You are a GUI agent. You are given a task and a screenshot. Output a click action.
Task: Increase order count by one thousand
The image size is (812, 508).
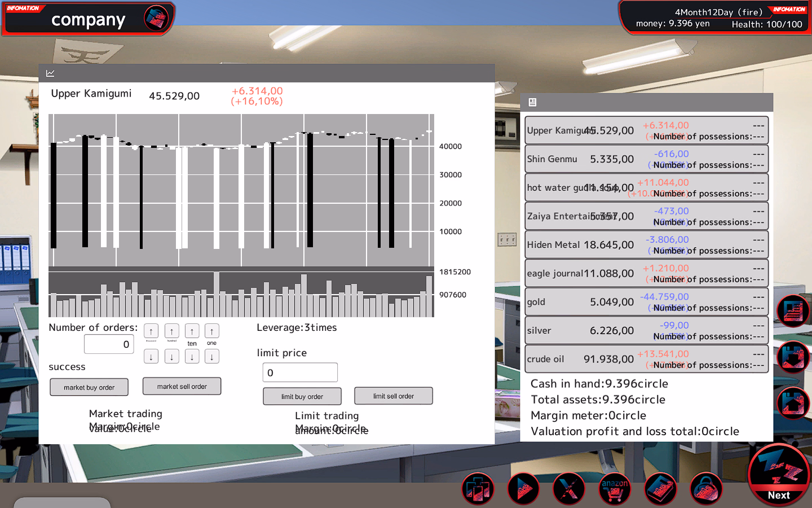151,331
